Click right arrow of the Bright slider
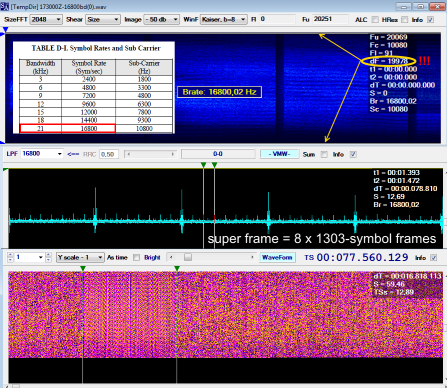Screen dimensions: 447x388 point(252,257)
